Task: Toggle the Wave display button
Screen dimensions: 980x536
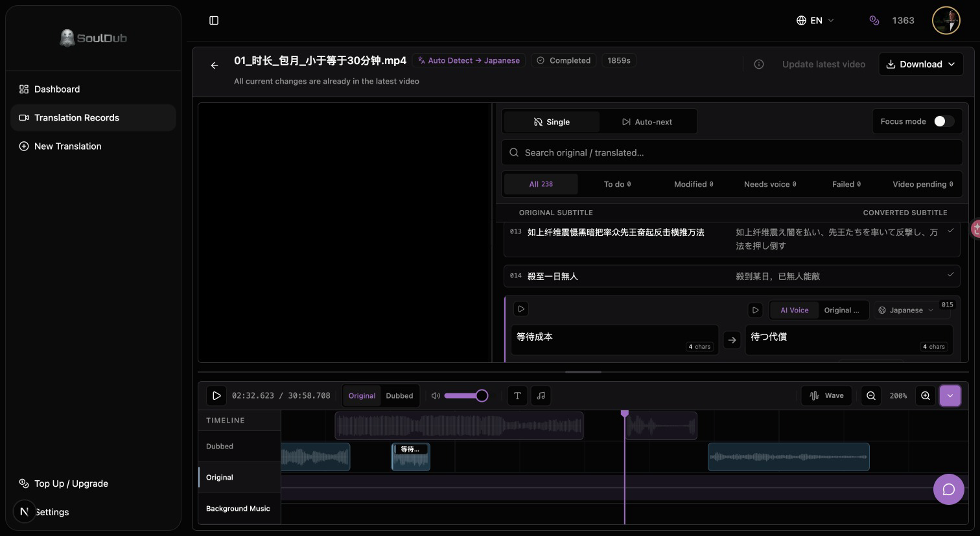Action: pos(827,395)
